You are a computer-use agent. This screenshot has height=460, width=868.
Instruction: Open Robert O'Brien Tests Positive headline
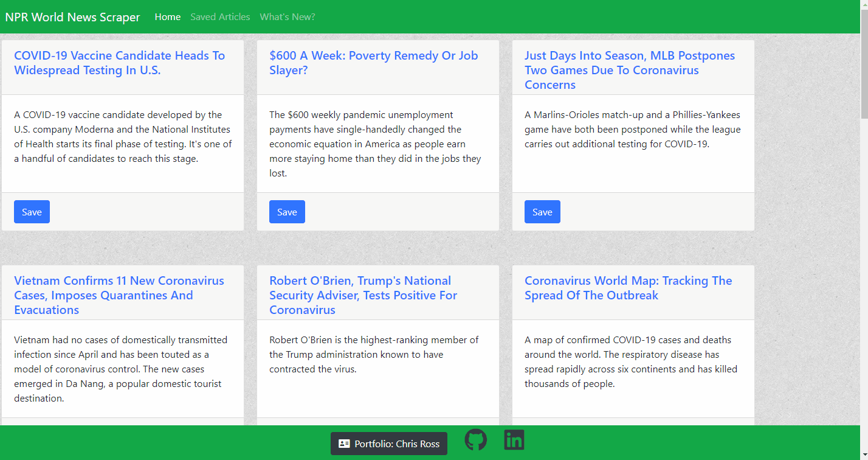tap(363, 295)
